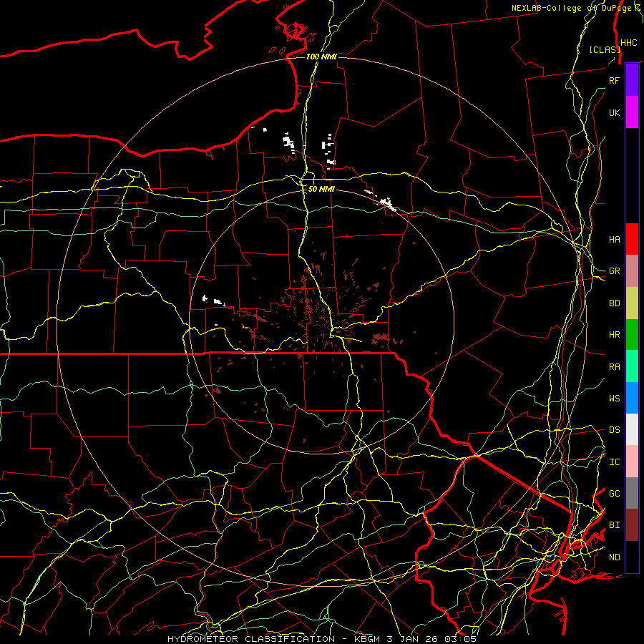Click the GR legend label

[x=614, y=271]
